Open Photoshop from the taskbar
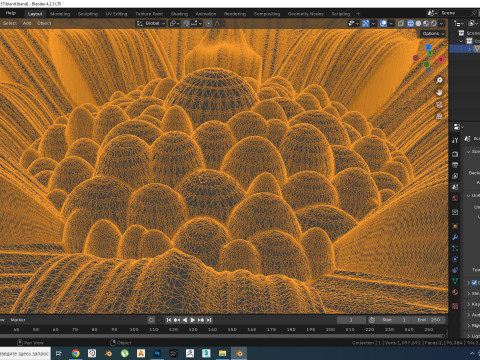 click(157, 353)
